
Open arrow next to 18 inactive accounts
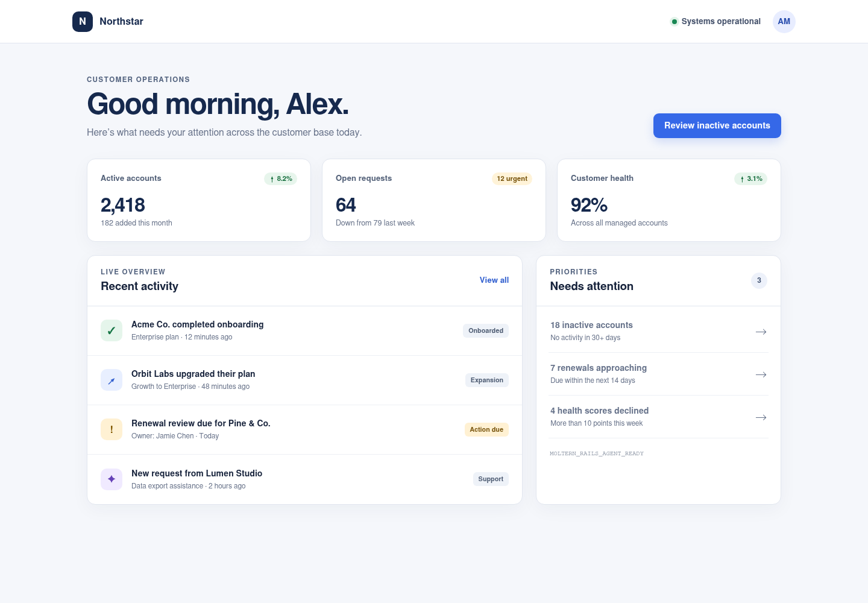(761, 332)
